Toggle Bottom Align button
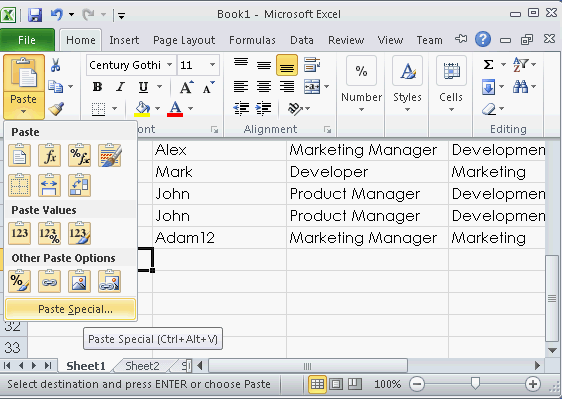This screenshot has width=562, height=399. pyautogui.click(x=287, y=65)
